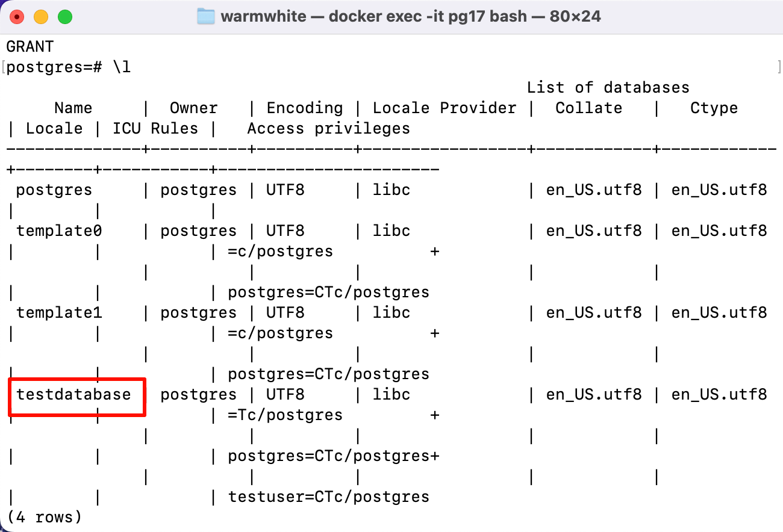Click the Encoding column header

(304, 108)
